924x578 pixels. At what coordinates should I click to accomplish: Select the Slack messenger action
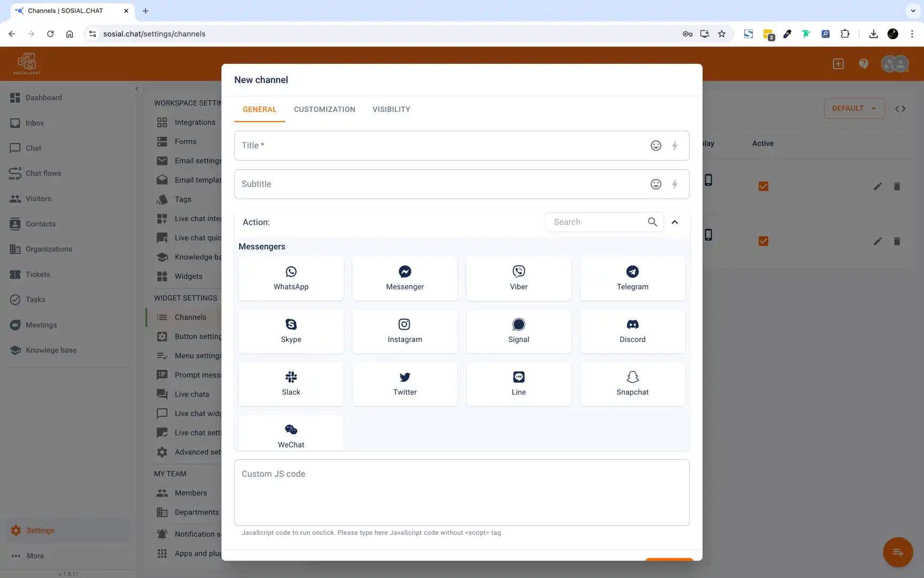click(291, 384)
